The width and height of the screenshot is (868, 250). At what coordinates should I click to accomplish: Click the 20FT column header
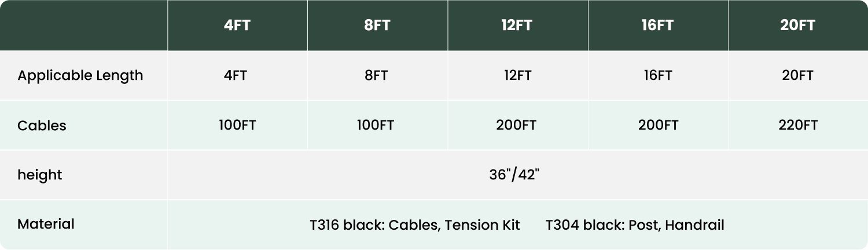[x=797, y=25]
